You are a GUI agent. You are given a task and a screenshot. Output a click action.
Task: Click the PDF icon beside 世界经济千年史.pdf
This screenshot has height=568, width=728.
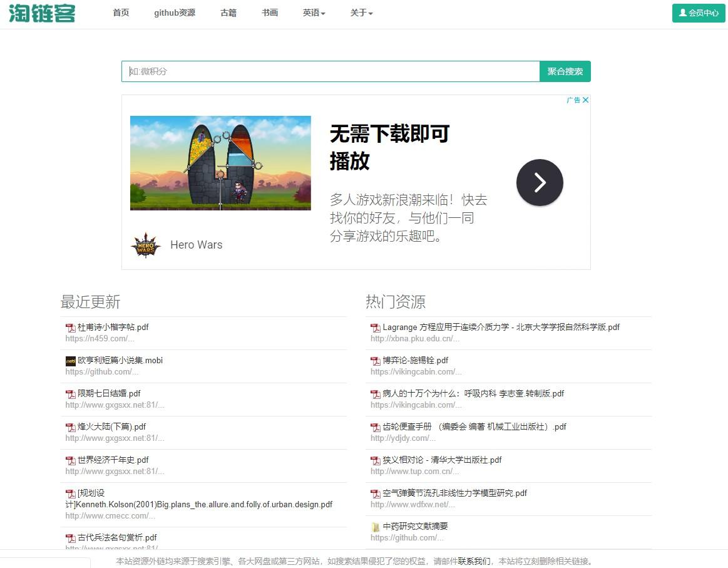pyautogui.click(x=70, y=460)
